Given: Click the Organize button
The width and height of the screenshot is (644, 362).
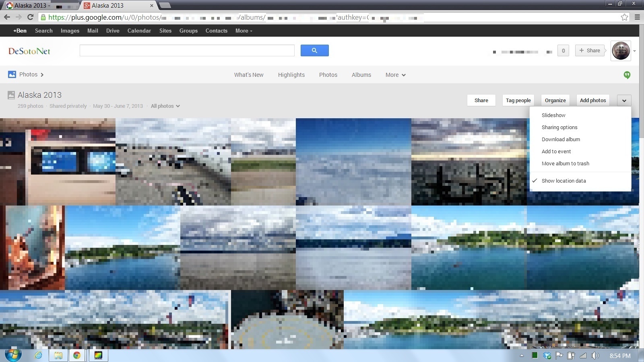Looking at the screenshot, I should 555,101.
